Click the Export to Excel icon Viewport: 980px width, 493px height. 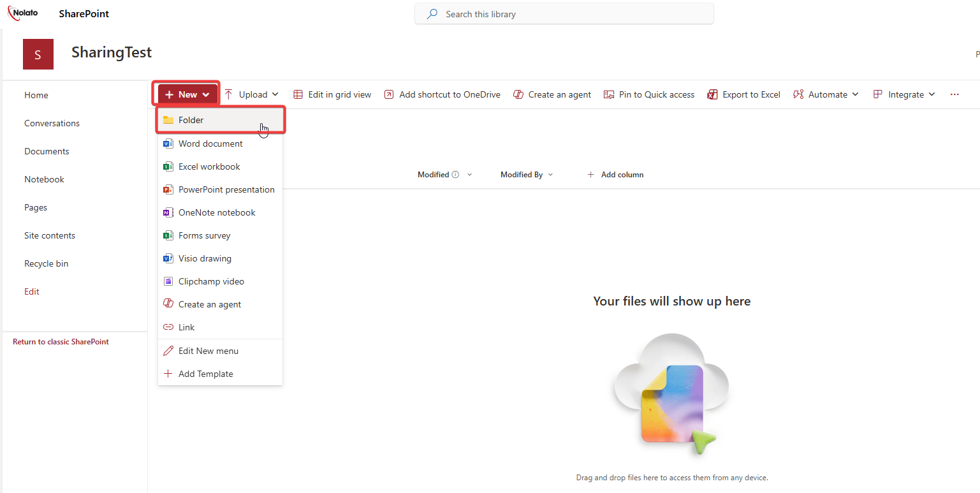[x=713, y=94]
